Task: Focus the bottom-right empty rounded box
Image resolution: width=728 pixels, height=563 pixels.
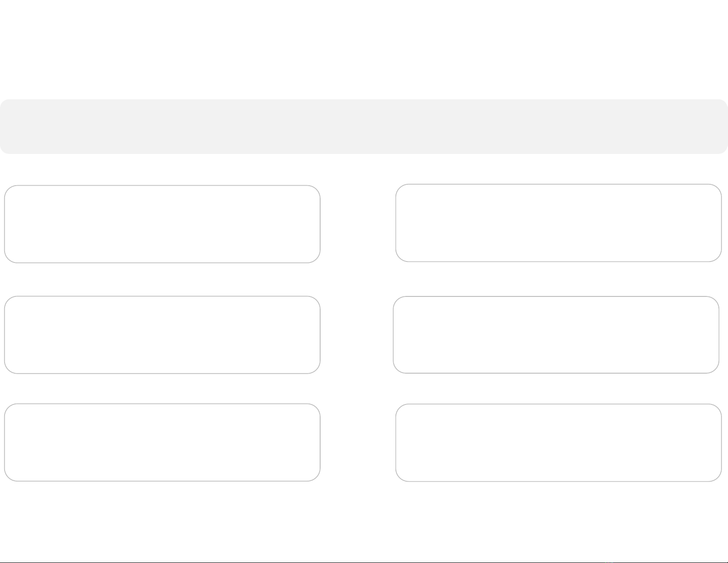Action: tap(559, 443)
